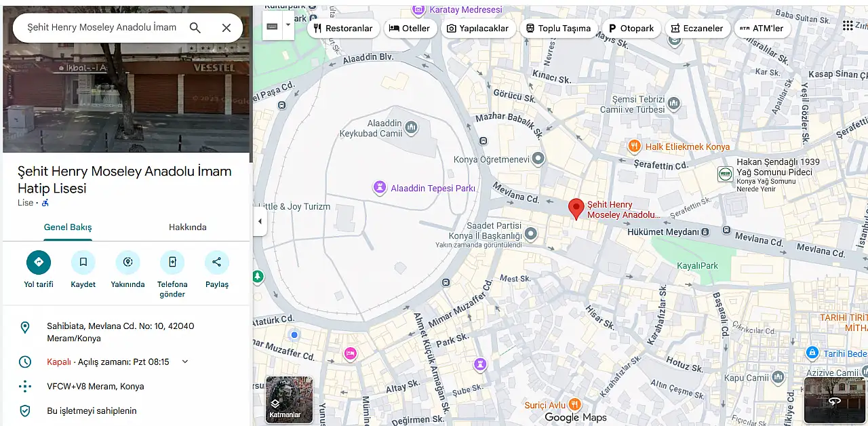Filter map by Restoranlar
The height and width of the screenshot is (426, 868).
click(x=343, y=28)
